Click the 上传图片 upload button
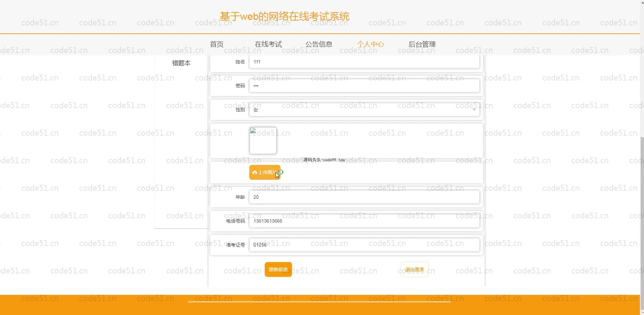 (x=265, y=172)
